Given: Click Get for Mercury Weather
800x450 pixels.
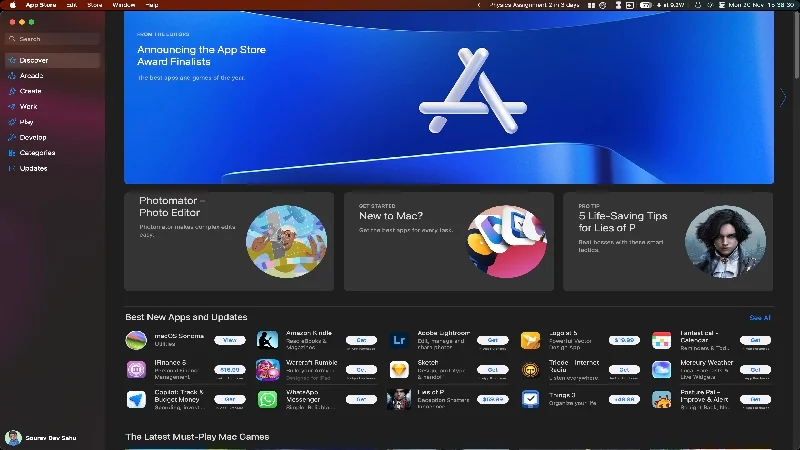Looking at the screenshot, I should (x=755, y=369).
